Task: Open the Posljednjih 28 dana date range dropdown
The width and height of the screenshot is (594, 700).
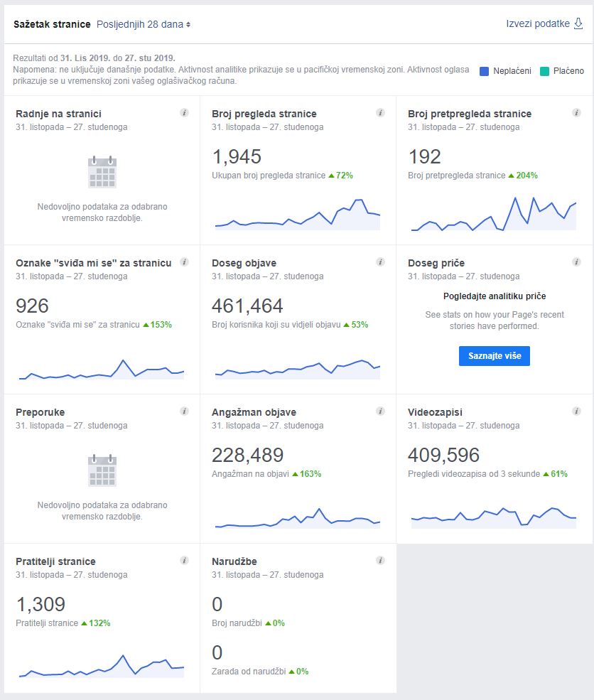Action: (x=144, y=24)
